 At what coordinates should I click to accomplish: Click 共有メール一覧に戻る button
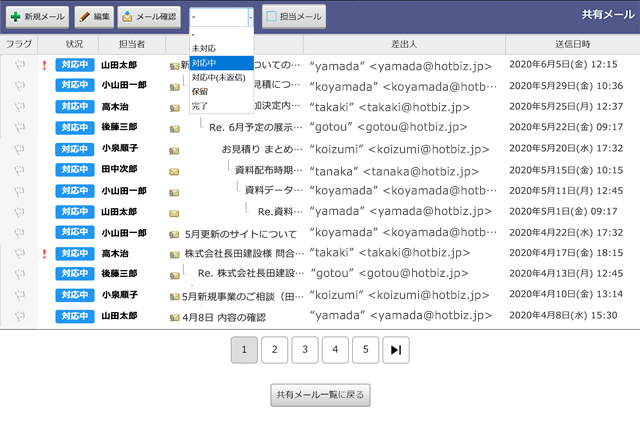pyautogui.click(x=320, y=395)
